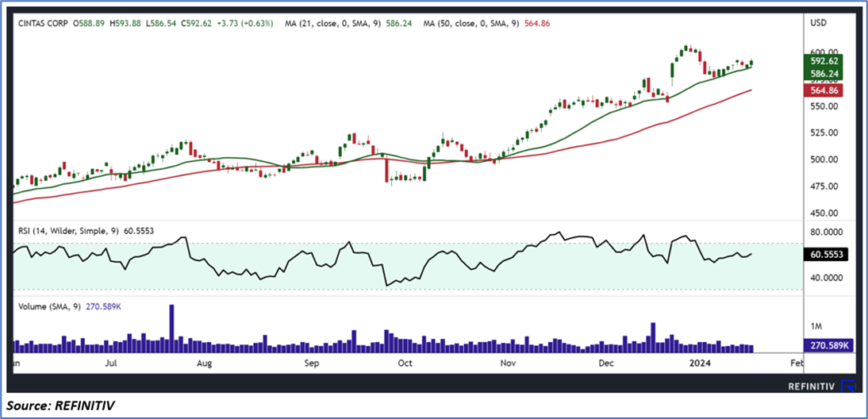Click the Dec label on the time axis
This screenshot has height=419, width=868.
(x=607, y=363)
